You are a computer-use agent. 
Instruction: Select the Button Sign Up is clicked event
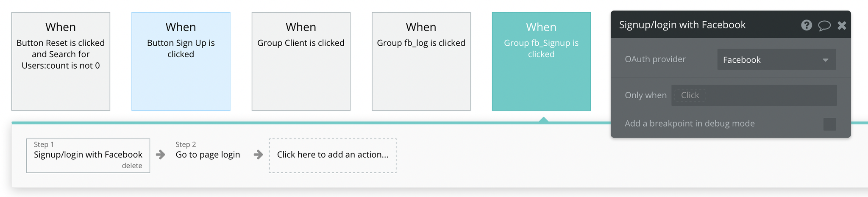coord(181,61)
